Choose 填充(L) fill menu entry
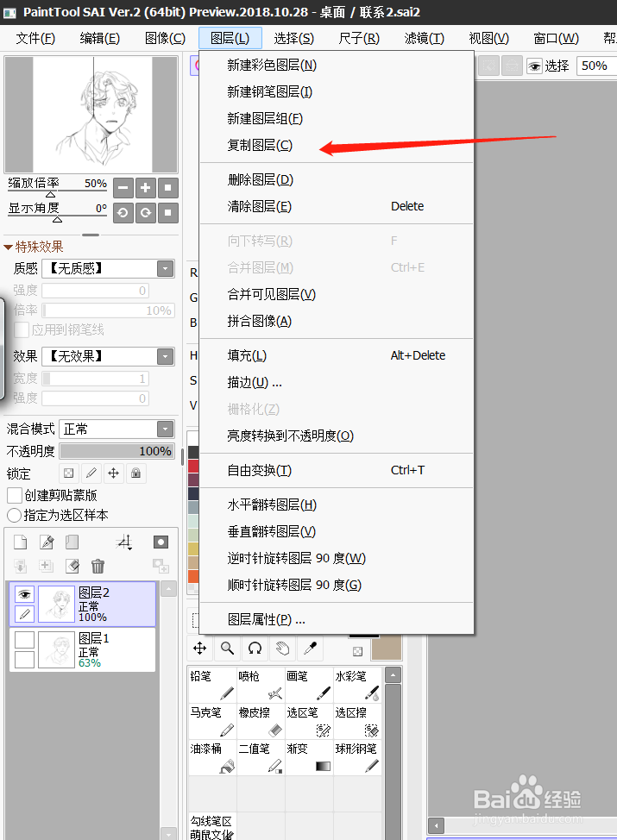This screenshot has height=840, width=617. (x=336, y=355)
